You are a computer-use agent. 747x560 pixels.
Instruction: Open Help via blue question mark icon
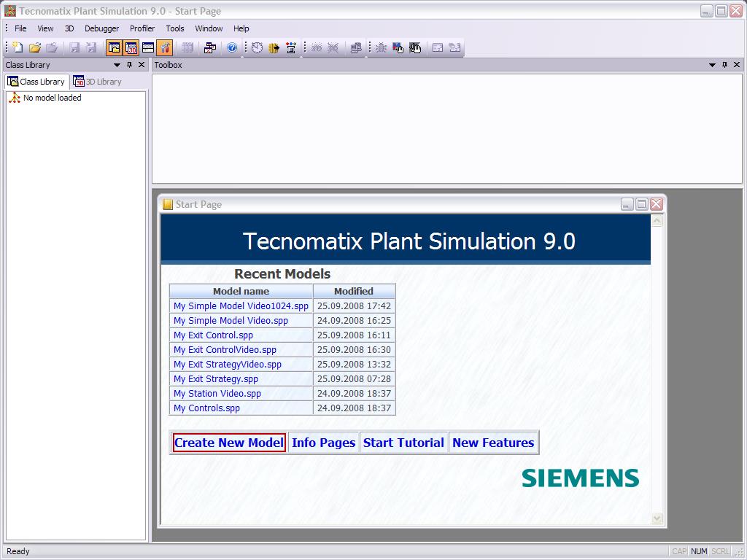pos(232,47)
